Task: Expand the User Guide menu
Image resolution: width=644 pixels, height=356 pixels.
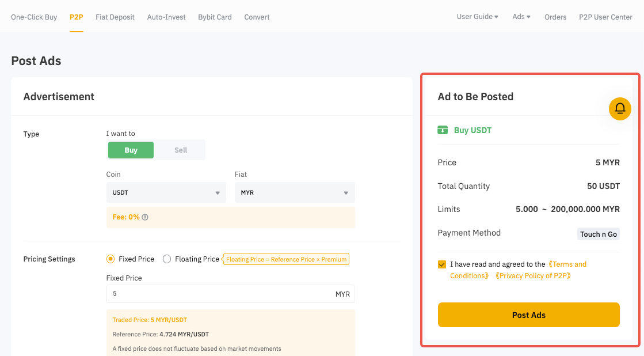Action: [477, 17]
